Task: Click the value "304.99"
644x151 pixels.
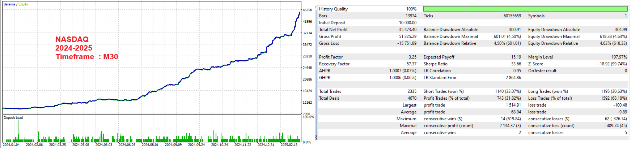Action: click(x=621, y=30)
